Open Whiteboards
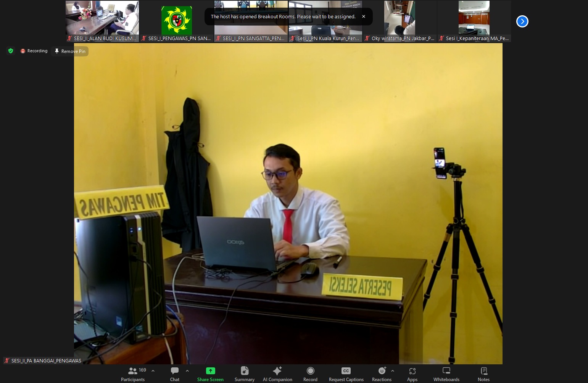 click(446, 374)
